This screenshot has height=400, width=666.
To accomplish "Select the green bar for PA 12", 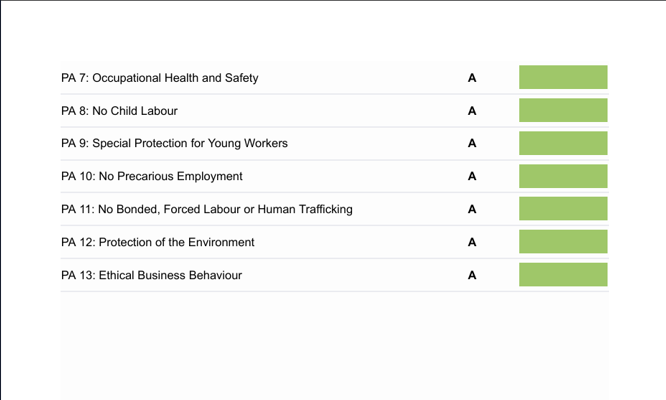I will coord(563,242).
